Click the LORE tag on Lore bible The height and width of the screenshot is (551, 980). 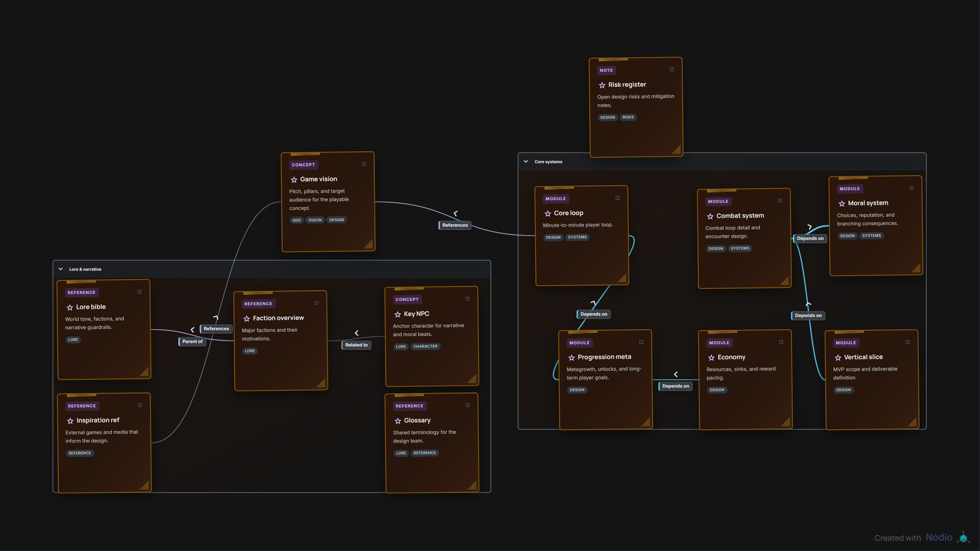tap(73, 340)
